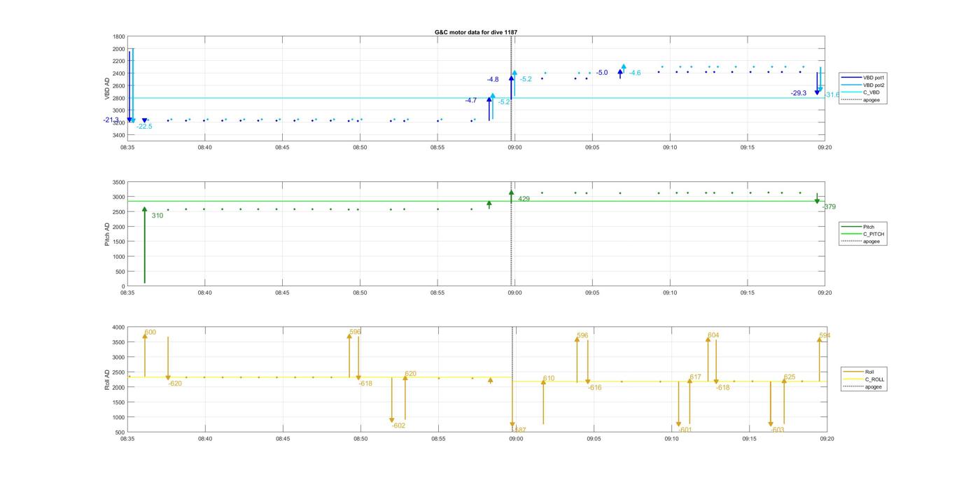Click the "-21.3" VBD data label

click(111, 120)
